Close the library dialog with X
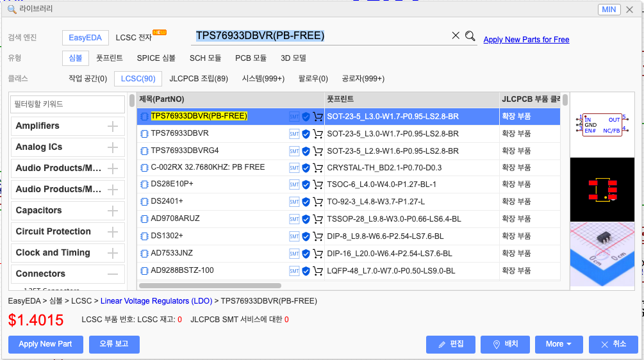 (629, 10)
